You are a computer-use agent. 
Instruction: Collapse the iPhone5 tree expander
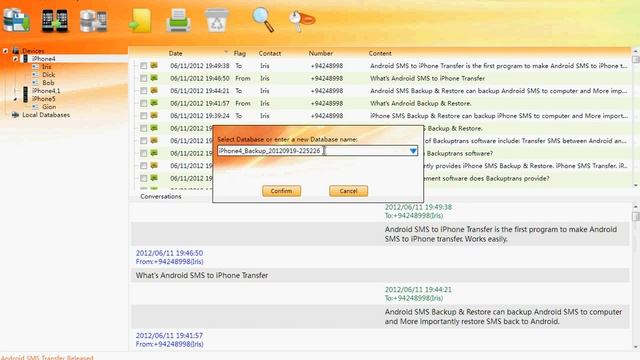click(15, 99)
